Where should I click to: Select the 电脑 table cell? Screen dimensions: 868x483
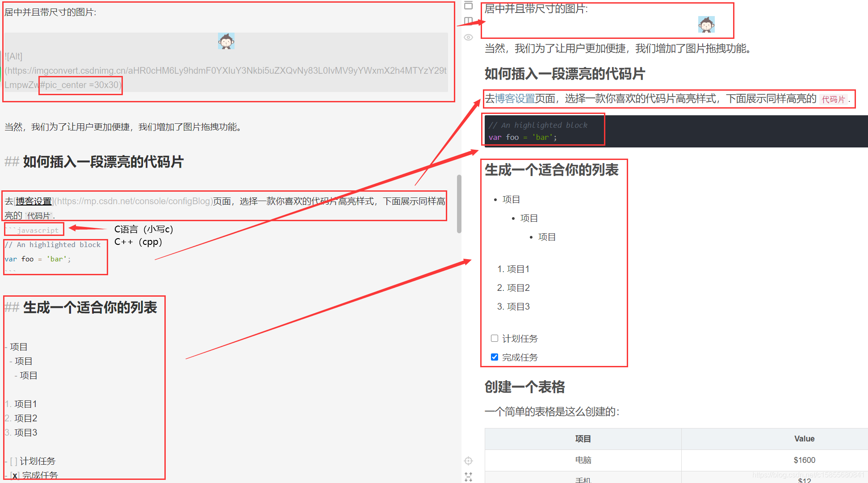583,460
